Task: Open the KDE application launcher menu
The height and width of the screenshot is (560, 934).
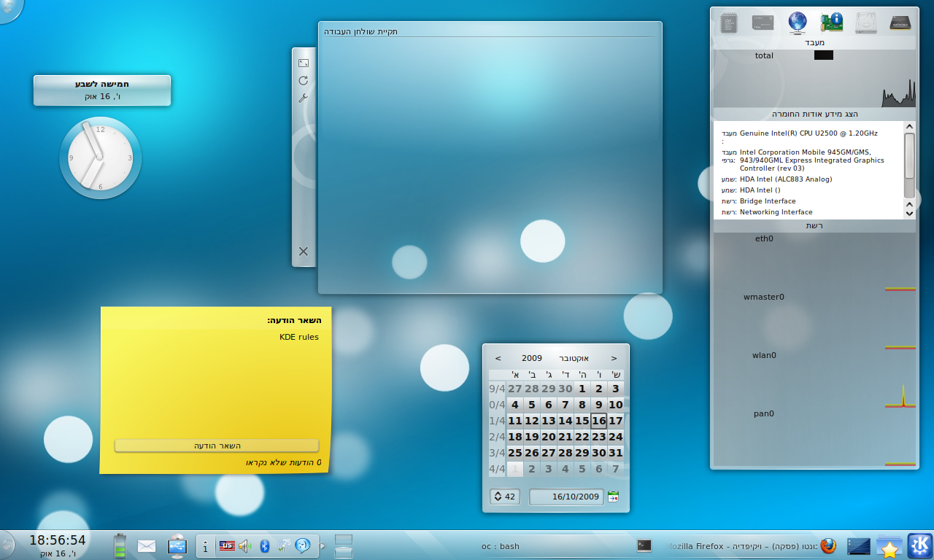Action: (919, 545)
